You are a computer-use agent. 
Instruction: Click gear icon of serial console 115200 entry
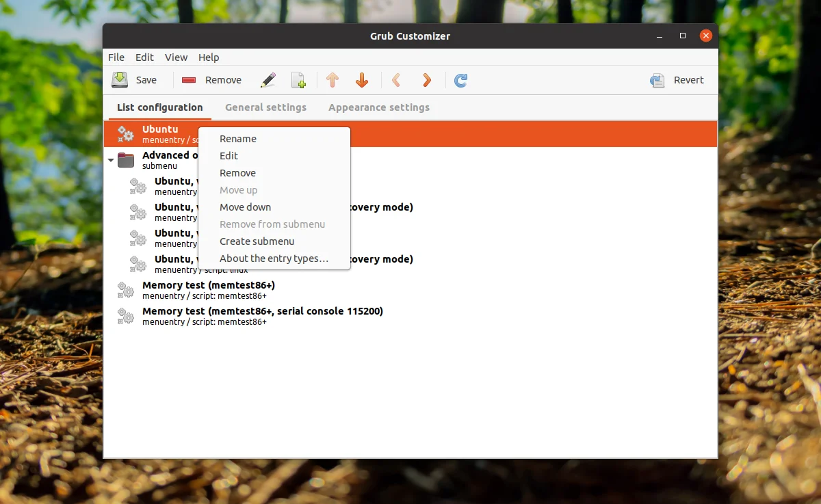(125, 316)
